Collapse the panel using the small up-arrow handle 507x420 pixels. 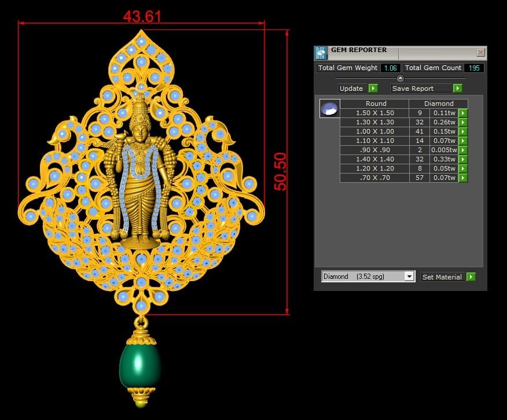coord(400,78)
